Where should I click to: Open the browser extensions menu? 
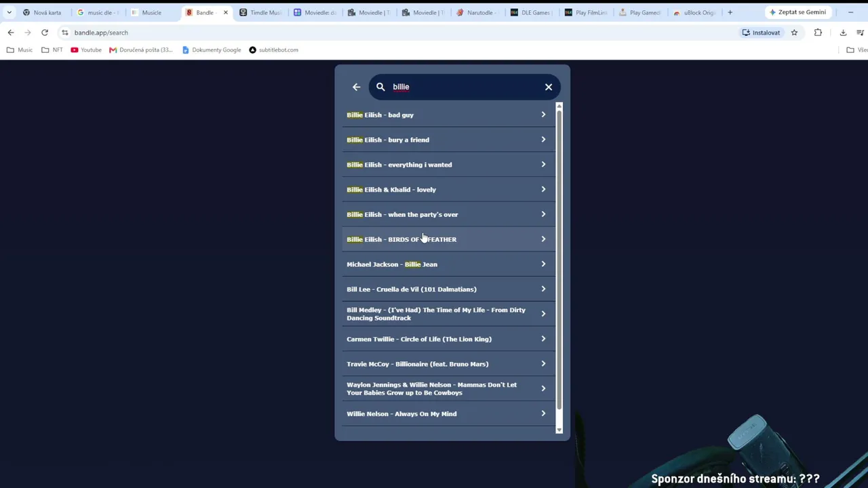click(x=818, y=33)
